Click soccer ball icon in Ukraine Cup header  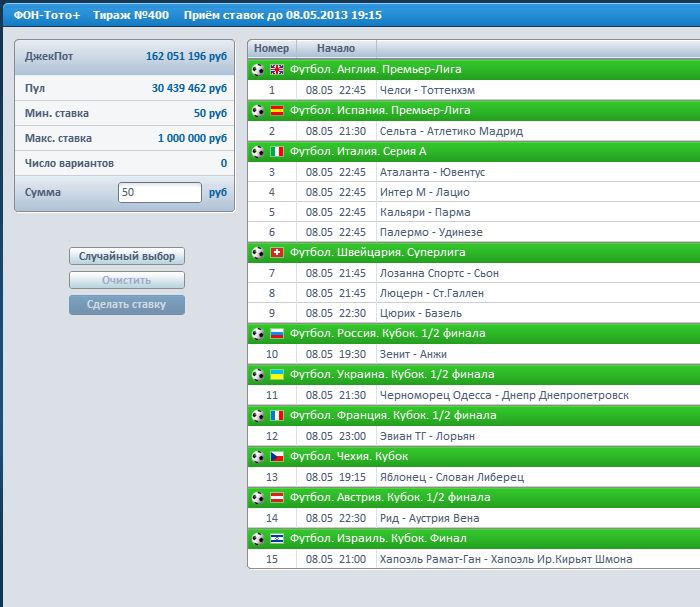(258, 374)
